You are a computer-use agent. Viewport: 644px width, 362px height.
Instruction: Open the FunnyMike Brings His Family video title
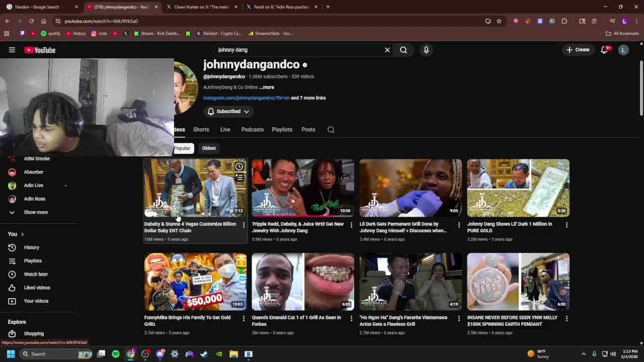tap(187, 321)
